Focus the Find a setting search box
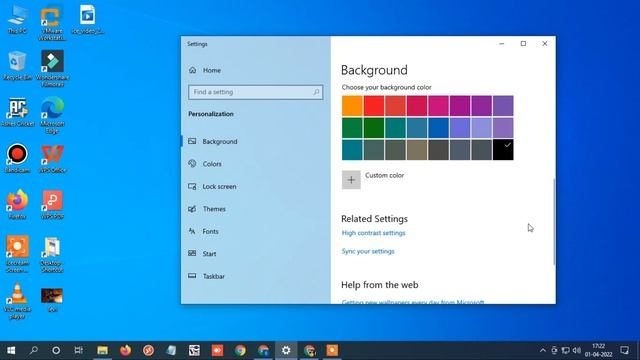Image resolution: width=640 pixels, height=360 pixels. click(256, 92)
